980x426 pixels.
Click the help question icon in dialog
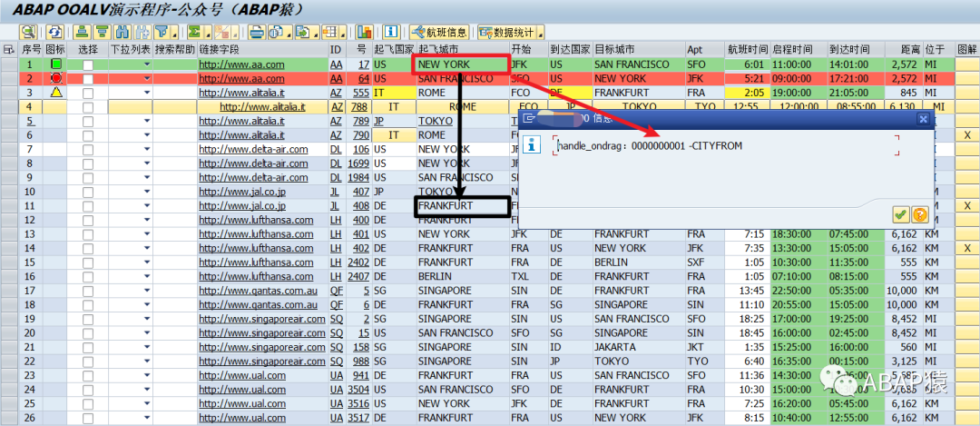[x=919, y=215]
